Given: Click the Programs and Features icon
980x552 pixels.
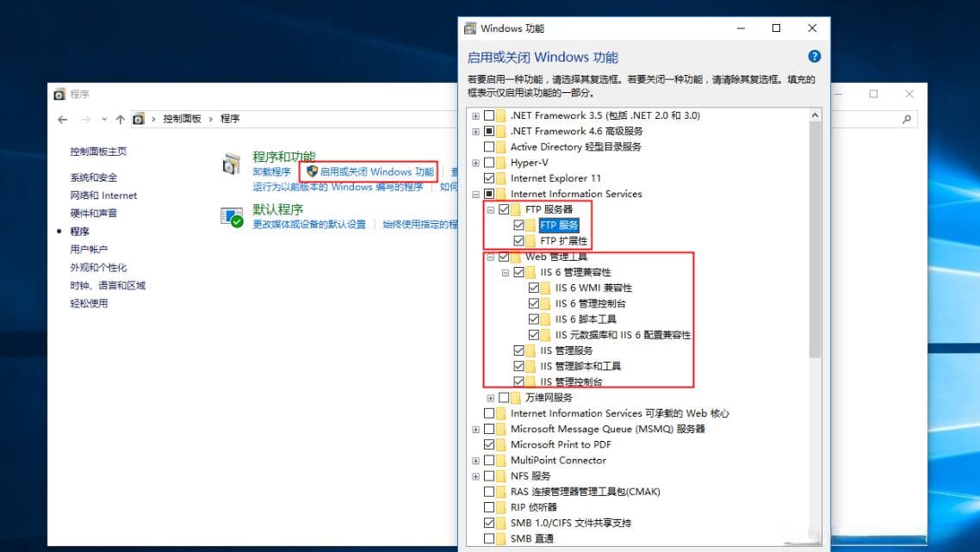Looking at the screenshot, I should click(x=232, y=164).
